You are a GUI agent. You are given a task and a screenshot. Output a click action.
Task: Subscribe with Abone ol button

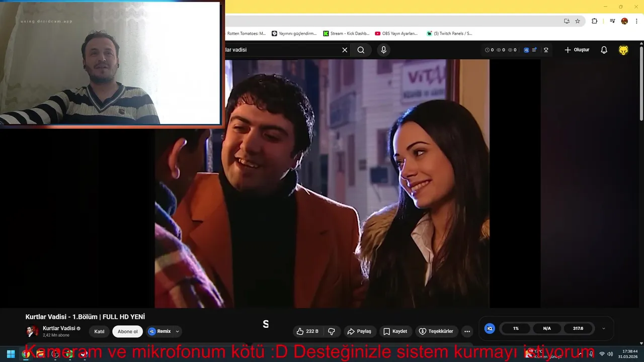pos(127,331)
